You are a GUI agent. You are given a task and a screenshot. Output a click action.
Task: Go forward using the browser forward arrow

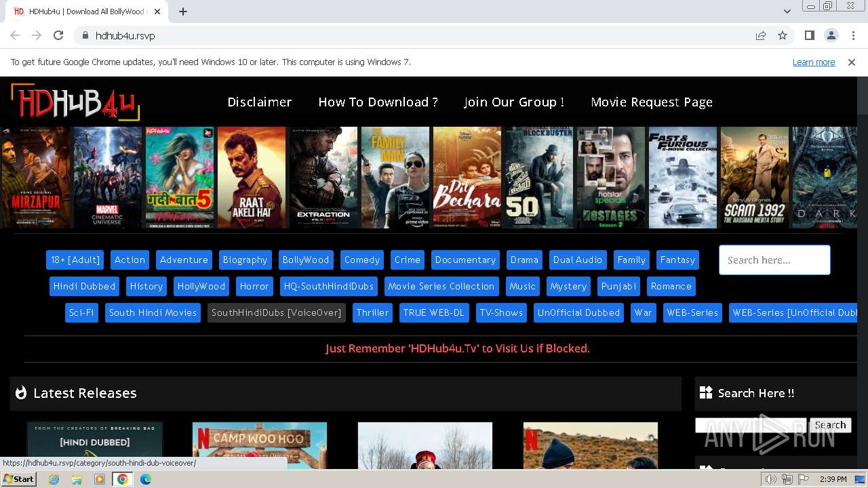tap(37, 35)
